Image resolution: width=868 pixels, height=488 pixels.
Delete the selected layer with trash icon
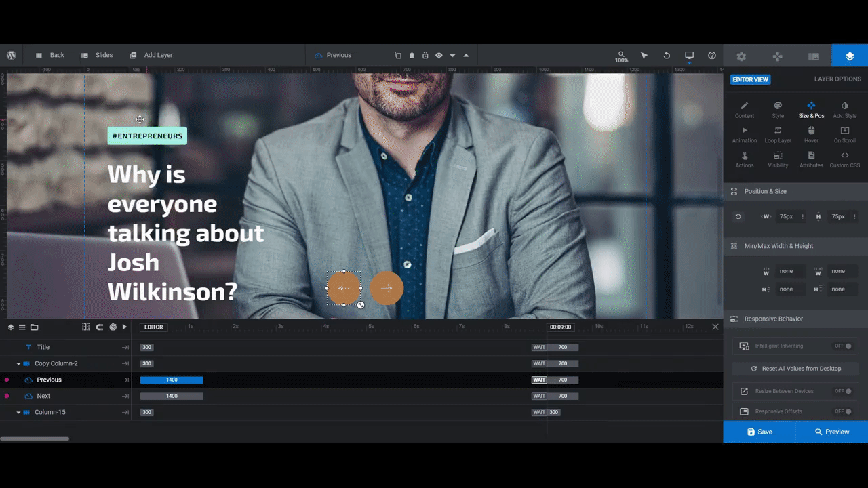click(412, 55)
